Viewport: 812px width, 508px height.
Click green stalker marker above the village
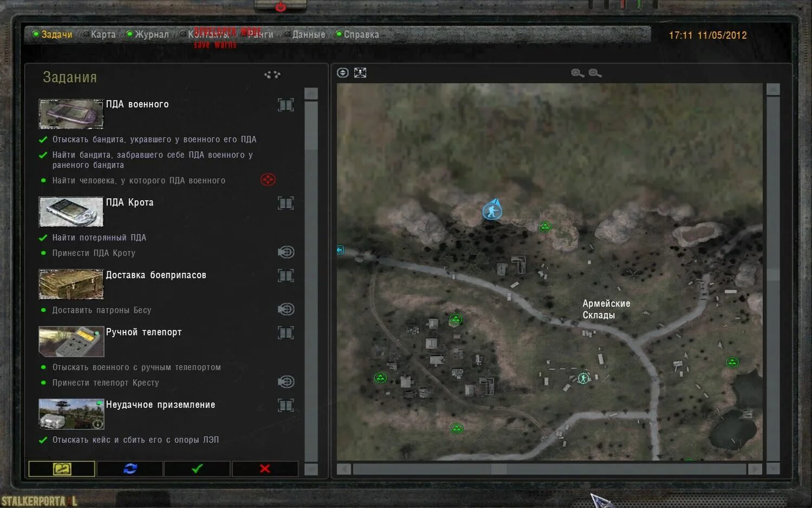point(456,319)
